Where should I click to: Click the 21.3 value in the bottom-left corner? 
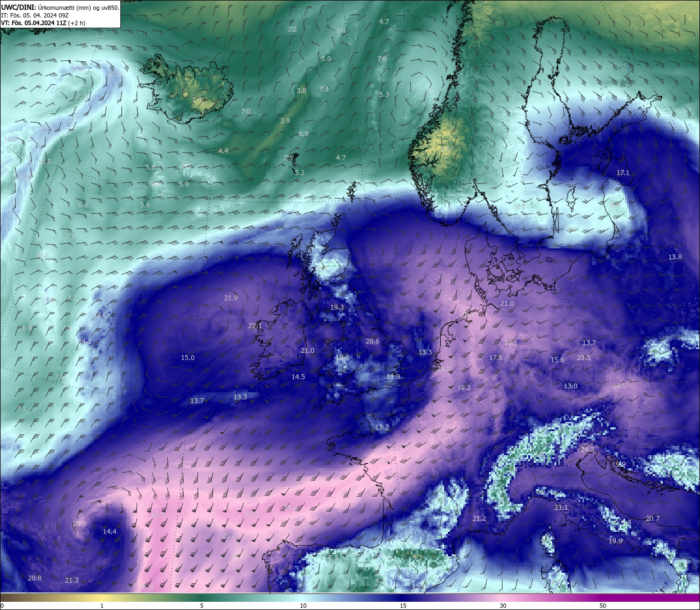click(72, 580)
